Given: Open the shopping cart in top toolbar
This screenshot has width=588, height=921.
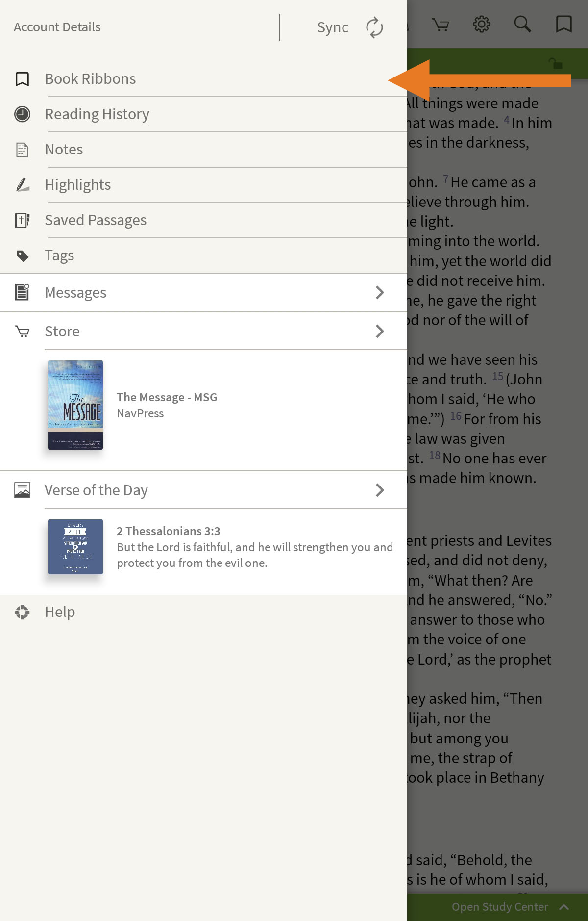Looking at the screenshot, I should pos(441,25).
